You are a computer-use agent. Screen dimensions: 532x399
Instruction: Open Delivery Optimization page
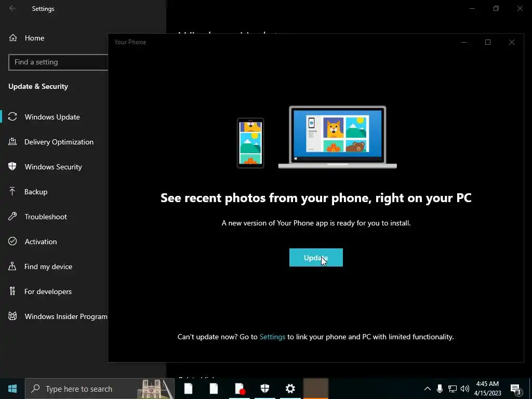(x=59, y=142)
